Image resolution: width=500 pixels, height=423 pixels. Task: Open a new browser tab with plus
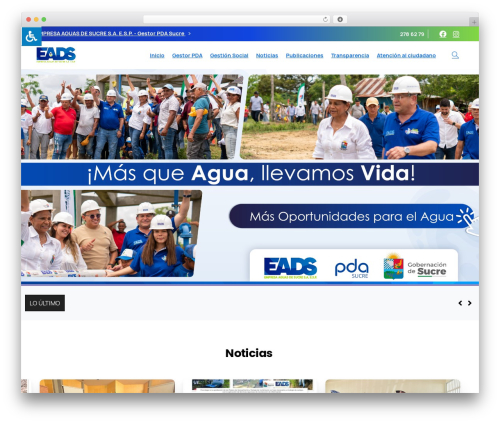point(474,22)
